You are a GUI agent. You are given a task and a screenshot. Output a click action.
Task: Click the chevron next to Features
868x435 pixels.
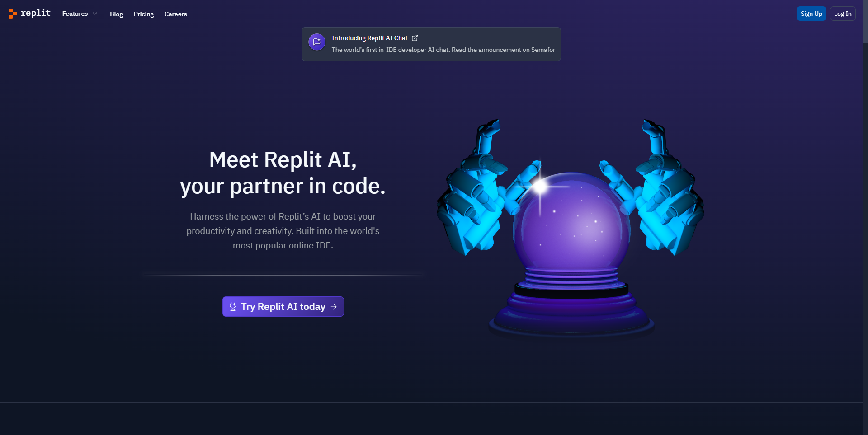[x=95, y=14]
